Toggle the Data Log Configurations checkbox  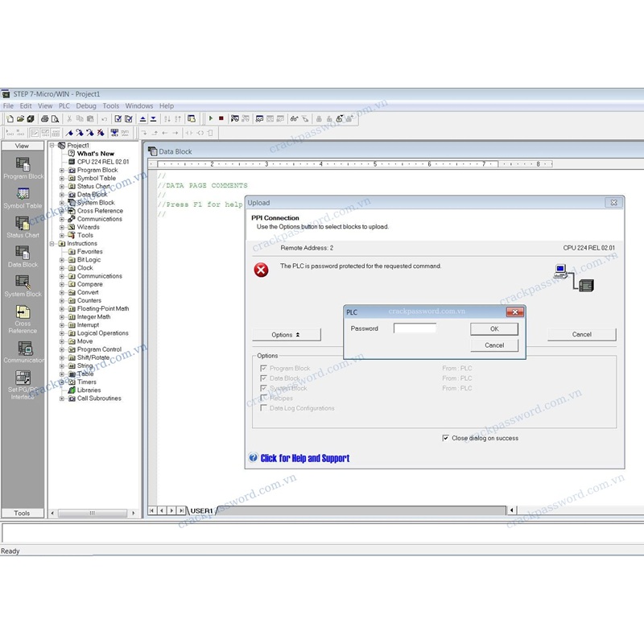click(264, 408)
